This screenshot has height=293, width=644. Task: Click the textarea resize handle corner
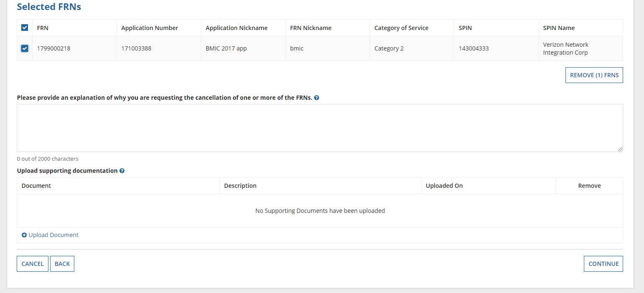620,149
